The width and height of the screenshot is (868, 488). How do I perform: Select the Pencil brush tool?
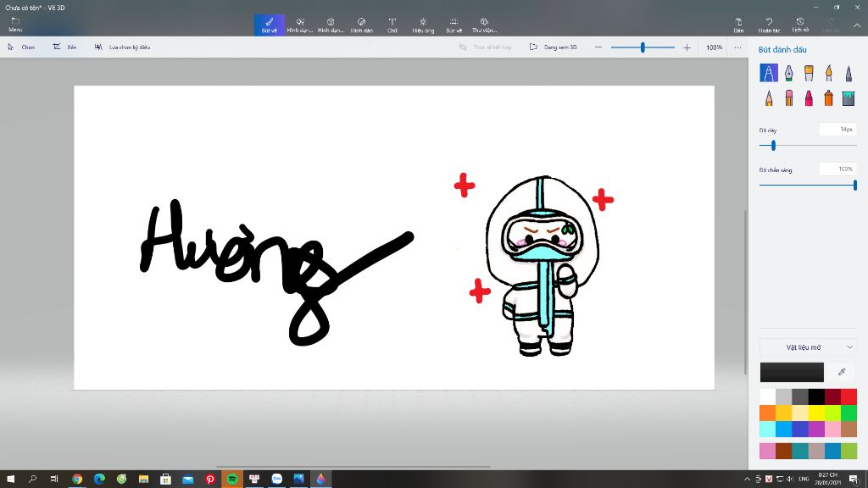coord(768,98)
